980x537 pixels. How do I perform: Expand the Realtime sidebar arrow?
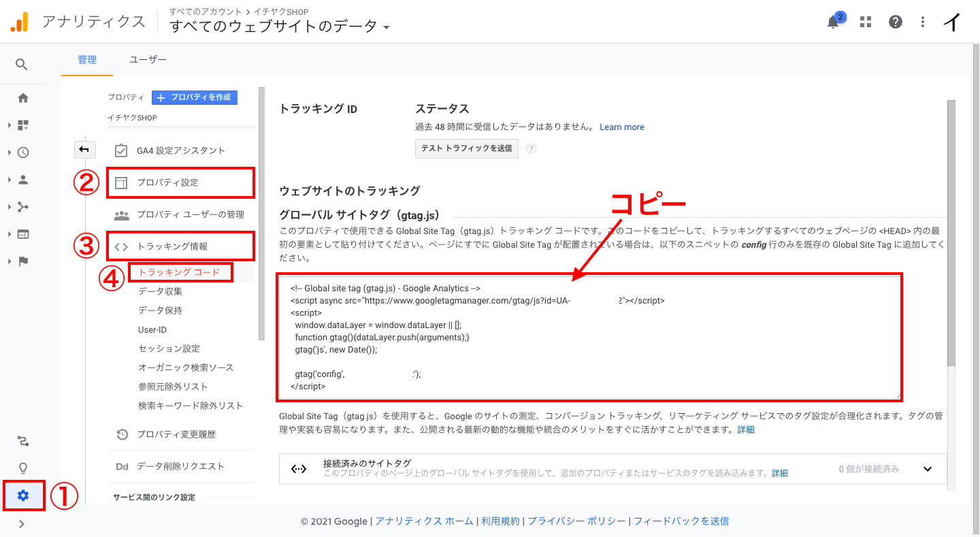click(x=10, y=152)
